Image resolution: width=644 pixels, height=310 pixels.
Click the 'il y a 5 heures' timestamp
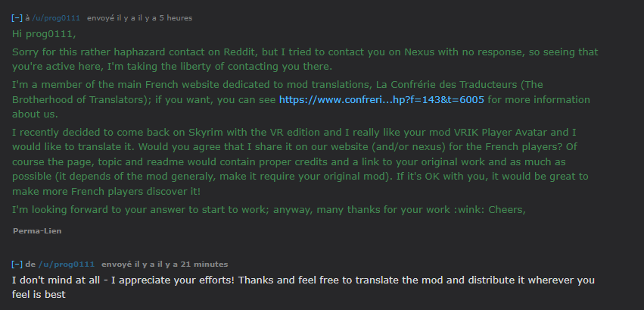coord(166,18)
